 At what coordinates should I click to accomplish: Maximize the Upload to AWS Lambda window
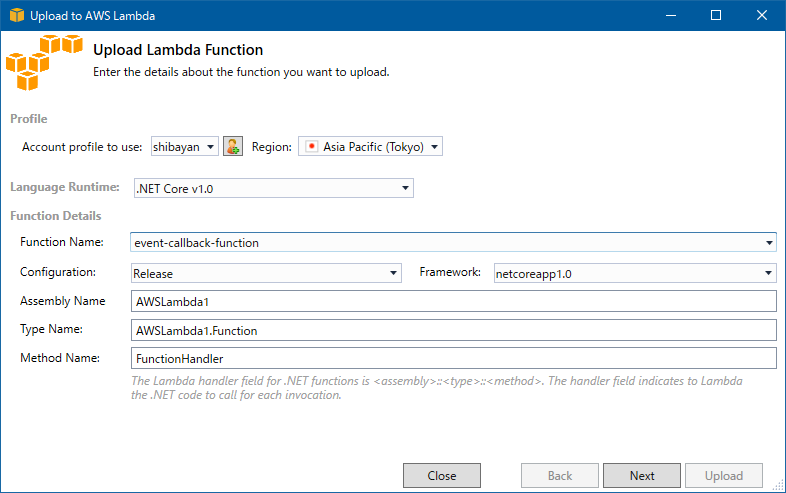[x=716, y=15]
